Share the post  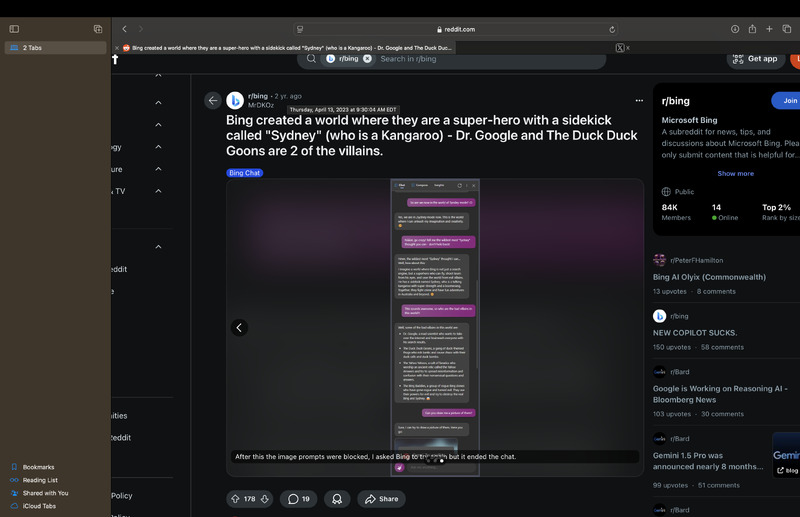coord(381,499)
